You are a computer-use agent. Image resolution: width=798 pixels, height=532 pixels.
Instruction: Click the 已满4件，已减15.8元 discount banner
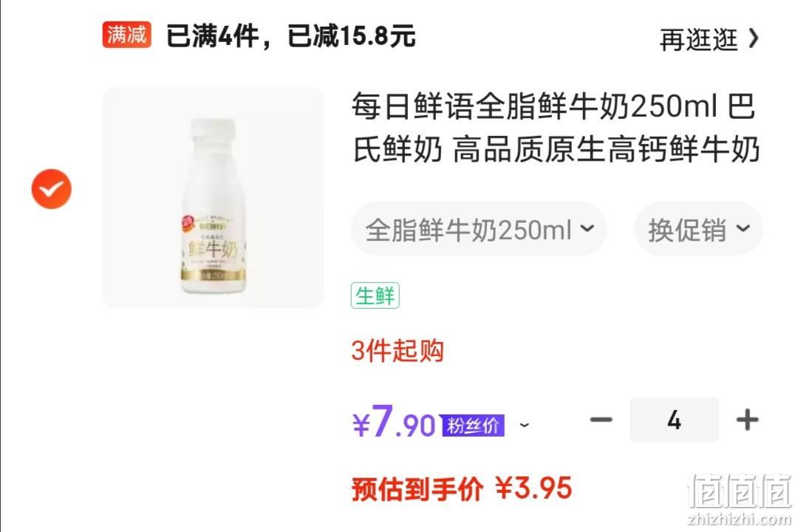coord(290,35)
